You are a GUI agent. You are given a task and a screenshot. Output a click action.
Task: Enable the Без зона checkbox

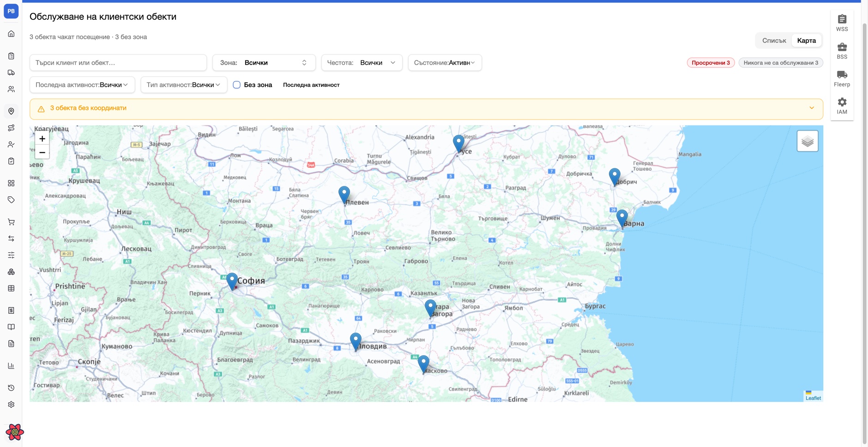(236, 85)
